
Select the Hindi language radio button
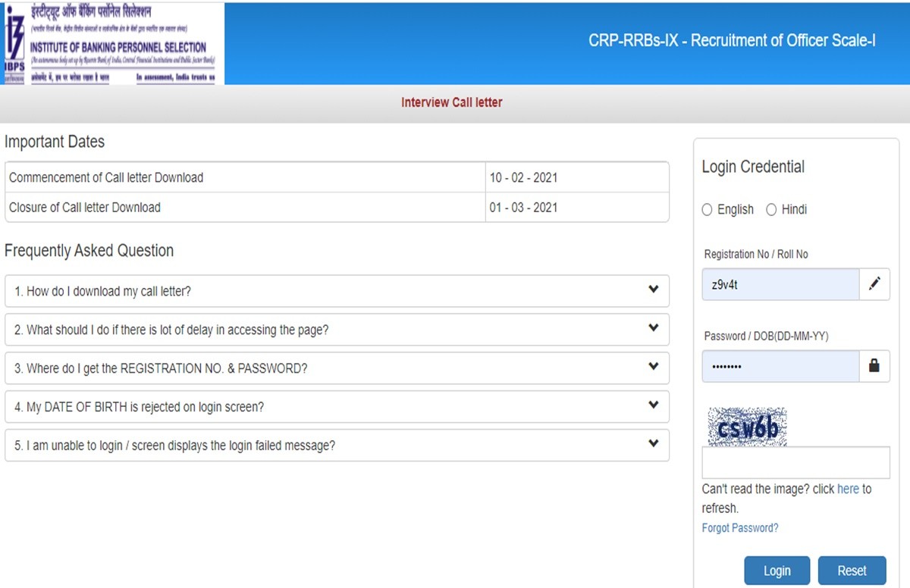point(771,210)
